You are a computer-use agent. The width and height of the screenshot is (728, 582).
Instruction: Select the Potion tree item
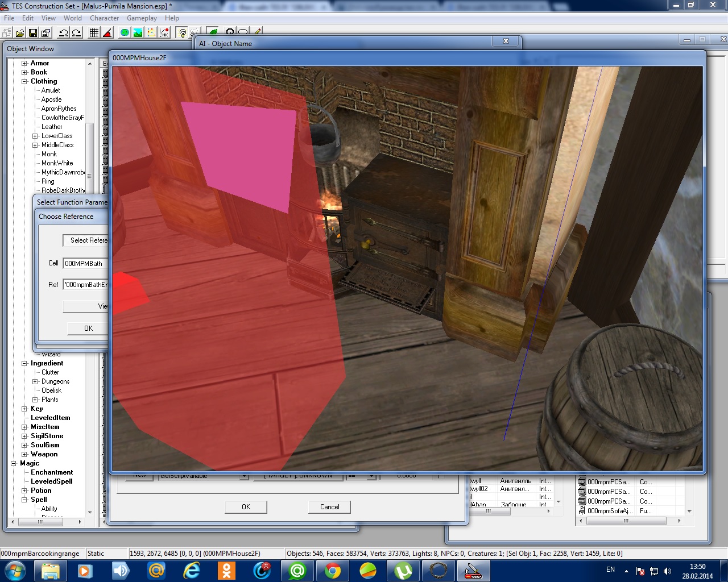click(41, 490)
